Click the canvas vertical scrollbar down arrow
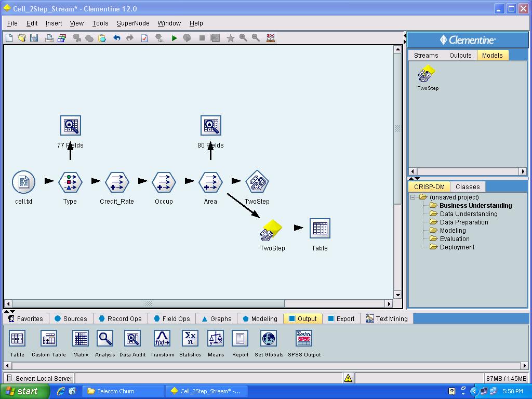 [397, 295]
